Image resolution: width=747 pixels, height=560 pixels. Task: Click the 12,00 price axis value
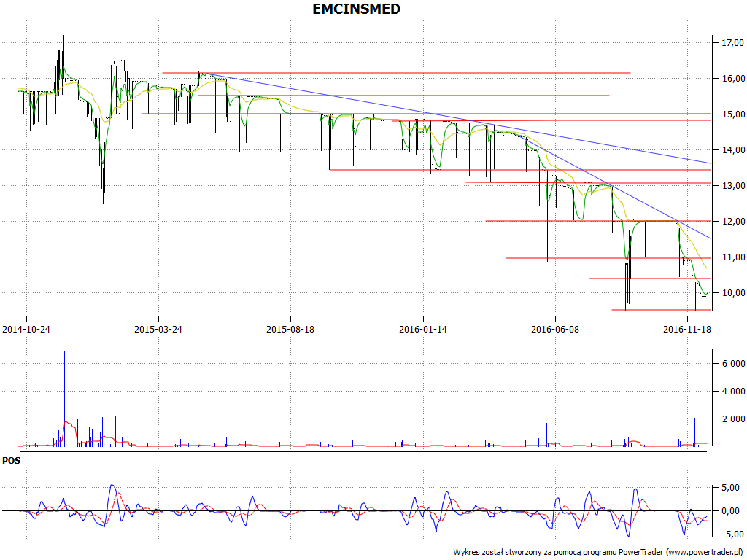pos(732,222)
